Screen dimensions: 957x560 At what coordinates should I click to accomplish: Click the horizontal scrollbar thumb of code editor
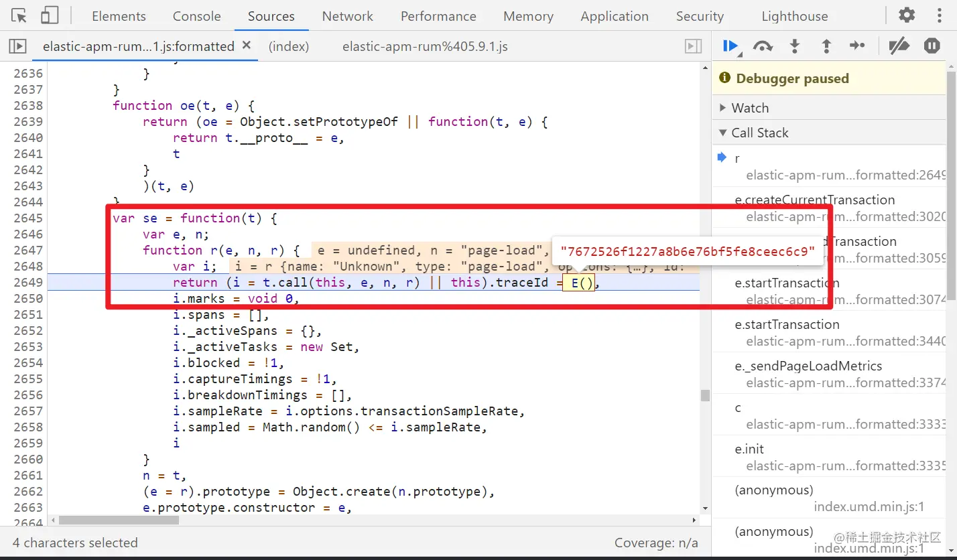coord(119,520)
